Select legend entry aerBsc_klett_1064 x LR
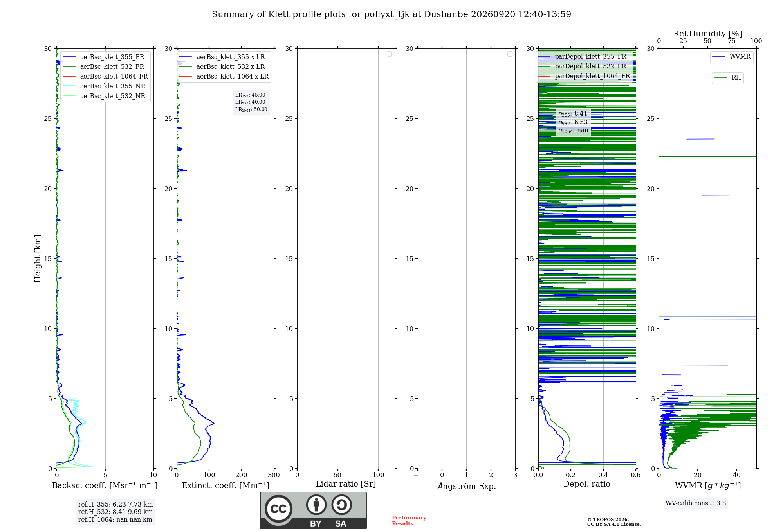Viewport: 783px width, 532px height. 224,77
